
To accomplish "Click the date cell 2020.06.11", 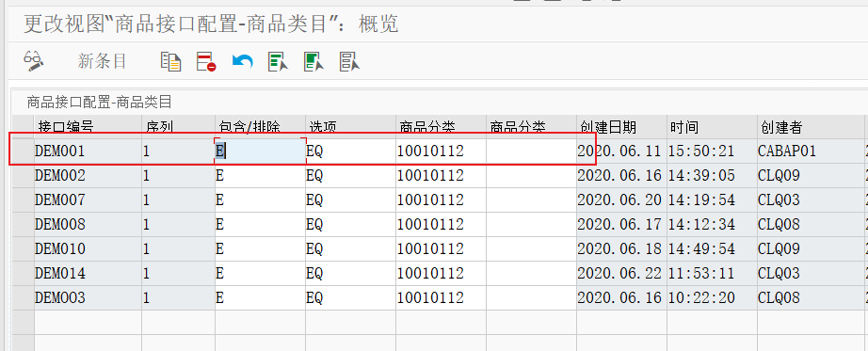I will 621,152.
